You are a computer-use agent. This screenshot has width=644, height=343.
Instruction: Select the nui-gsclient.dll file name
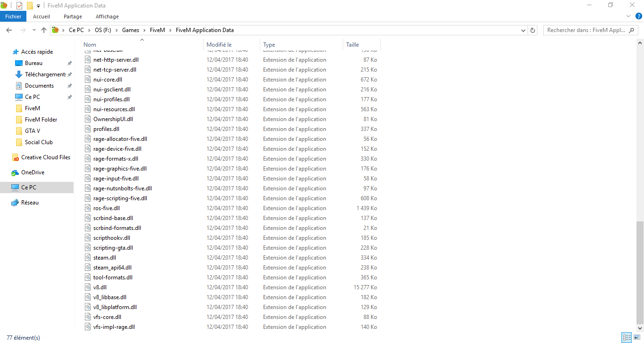click(x=112, y=90)
